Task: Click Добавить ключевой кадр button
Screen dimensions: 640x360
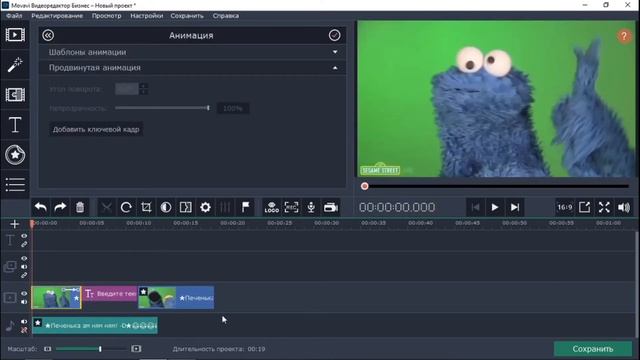Action: 96,129
